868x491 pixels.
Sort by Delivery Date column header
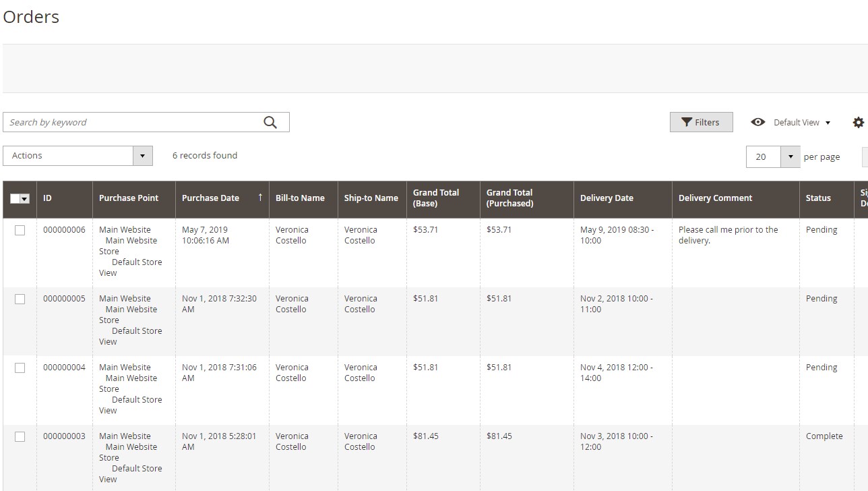click(607, 198)
